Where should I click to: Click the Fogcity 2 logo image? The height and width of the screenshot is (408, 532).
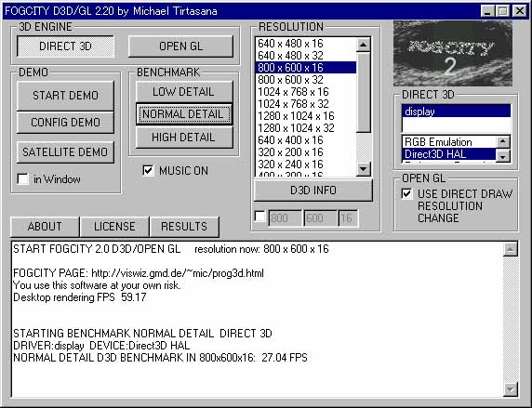coord(453,54)
